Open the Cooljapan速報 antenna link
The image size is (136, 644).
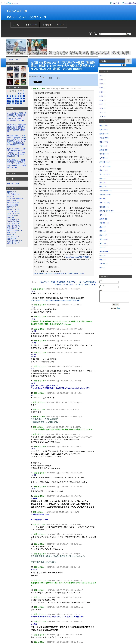coord(13,205)
